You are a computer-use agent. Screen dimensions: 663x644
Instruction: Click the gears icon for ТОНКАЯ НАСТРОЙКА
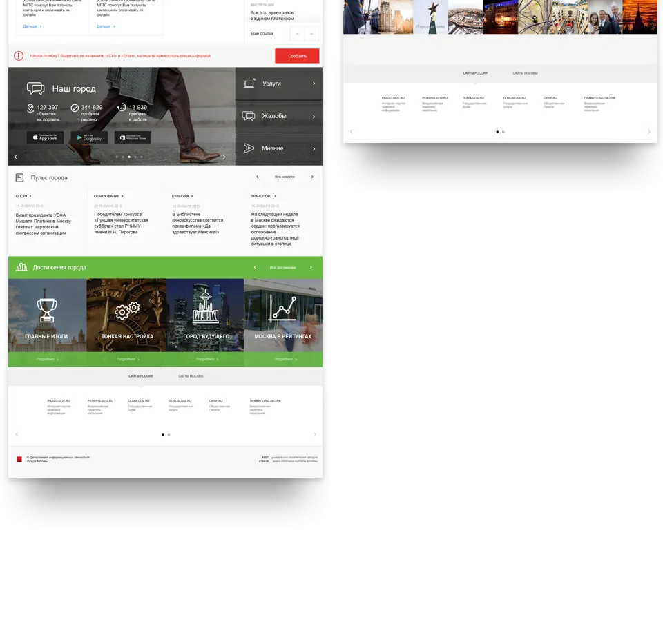click(126, 311)
